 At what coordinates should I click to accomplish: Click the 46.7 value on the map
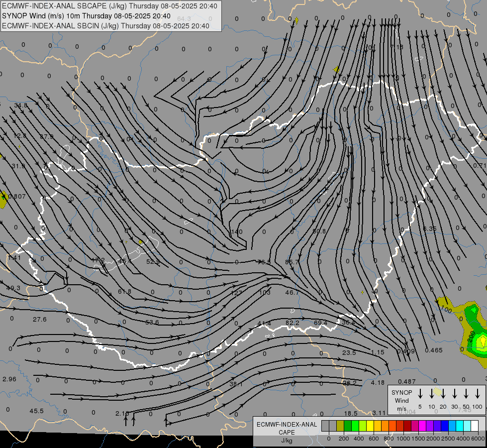click(x=292, y=292)
